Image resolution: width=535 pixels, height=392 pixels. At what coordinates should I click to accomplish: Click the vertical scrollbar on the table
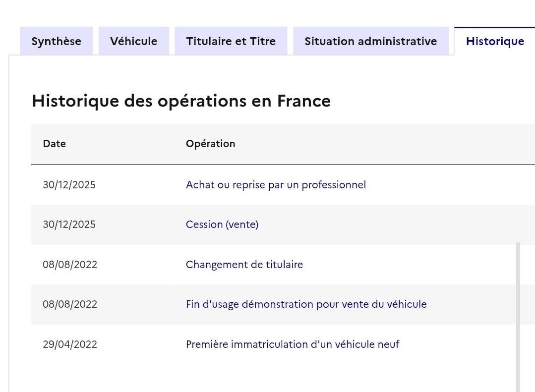(518, 317)
